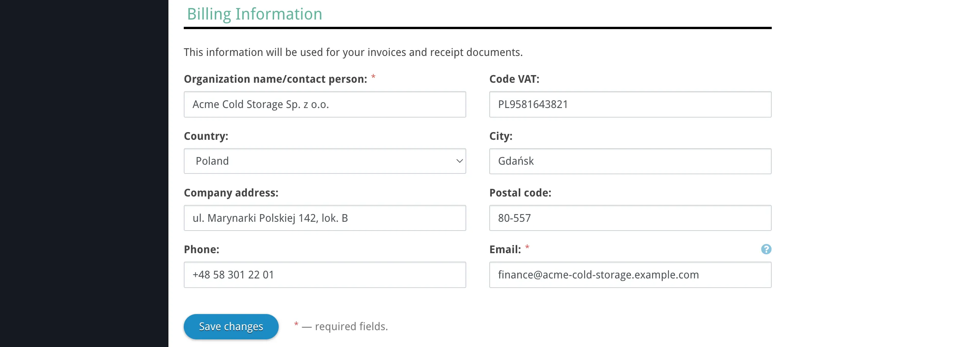This screenshot has height=347, width=980.
Task: Click the invoices and receipt documents description
Action: [353, 52]
